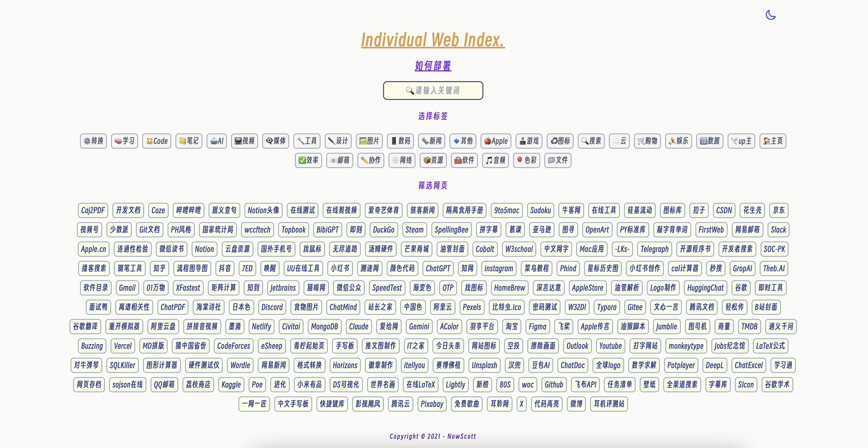The image size is (868, 448).
Task: Open the Vercel site button
Action: [x=123, y=346]
